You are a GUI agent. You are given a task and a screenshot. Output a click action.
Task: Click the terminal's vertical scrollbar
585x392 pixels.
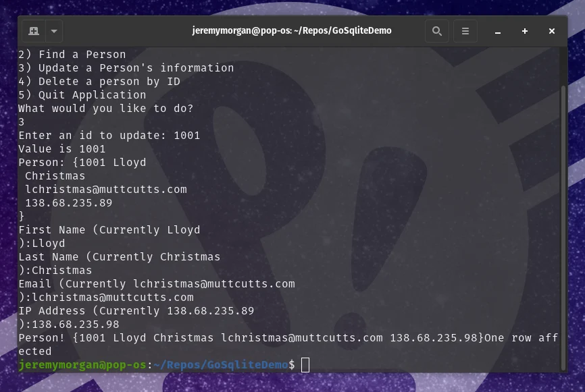point(564,227)
